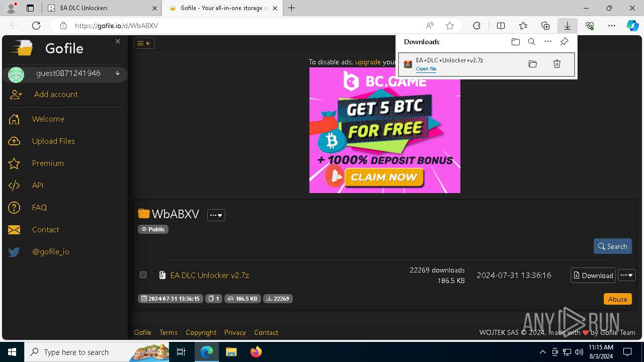This screenshot has width=644, height=362.
Task: Open browser Extensions menu
Action: (476, 26)
